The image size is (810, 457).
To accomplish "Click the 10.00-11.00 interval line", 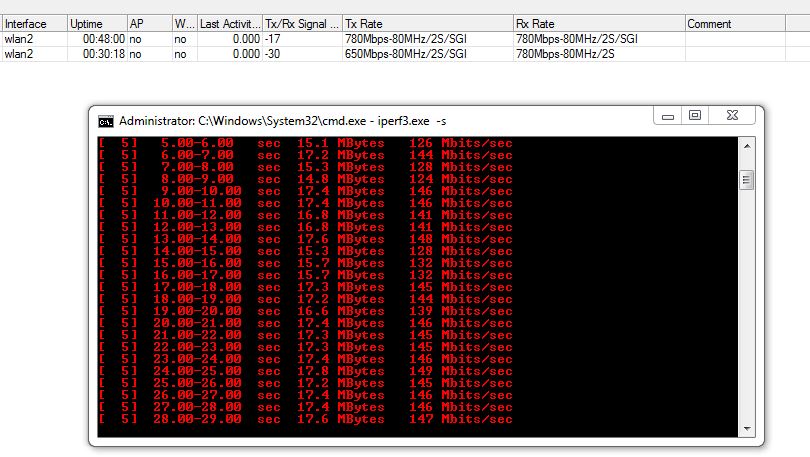I will tap(306, 203).
